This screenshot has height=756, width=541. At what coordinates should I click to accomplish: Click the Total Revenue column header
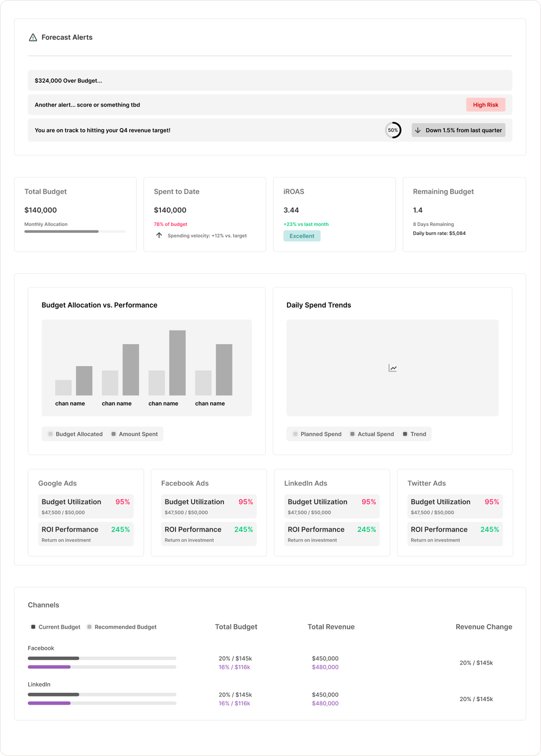coord(331,627)
